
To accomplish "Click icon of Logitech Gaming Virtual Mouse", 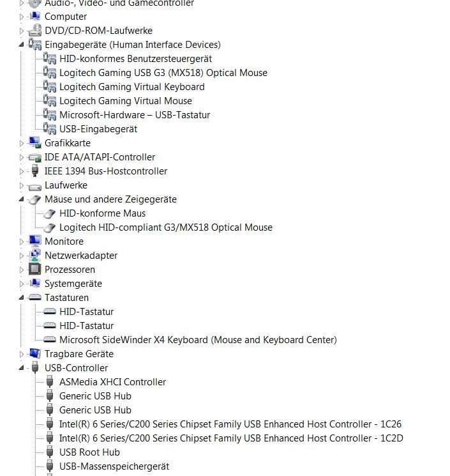I will [50, 100].
